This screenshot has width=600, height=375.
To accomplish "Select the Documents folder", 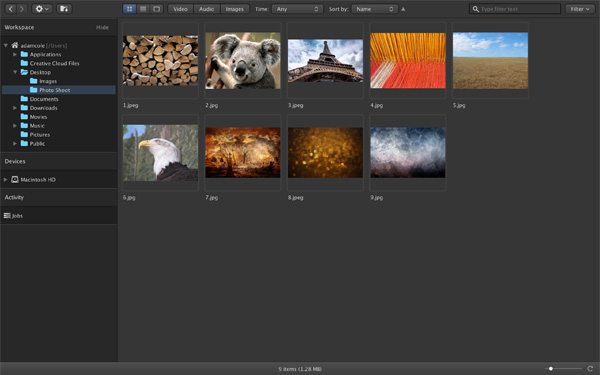I will point(39,99).
